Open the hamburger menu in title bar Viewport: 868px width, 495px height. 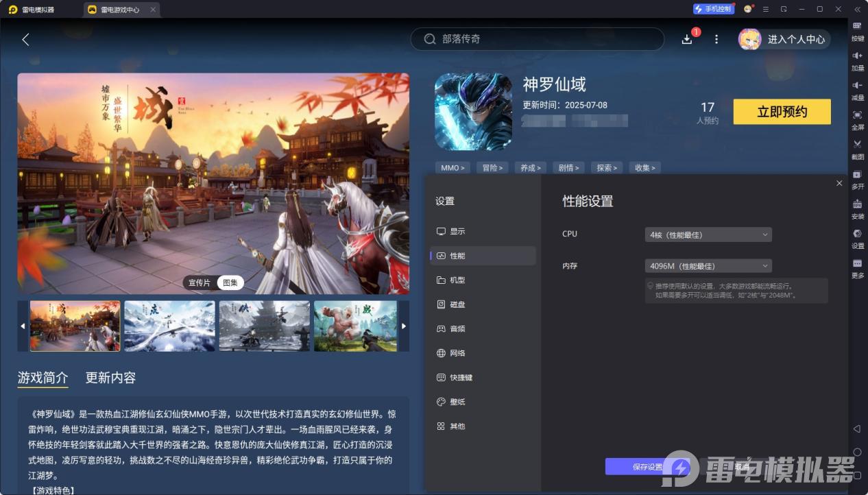coord(766,9)
